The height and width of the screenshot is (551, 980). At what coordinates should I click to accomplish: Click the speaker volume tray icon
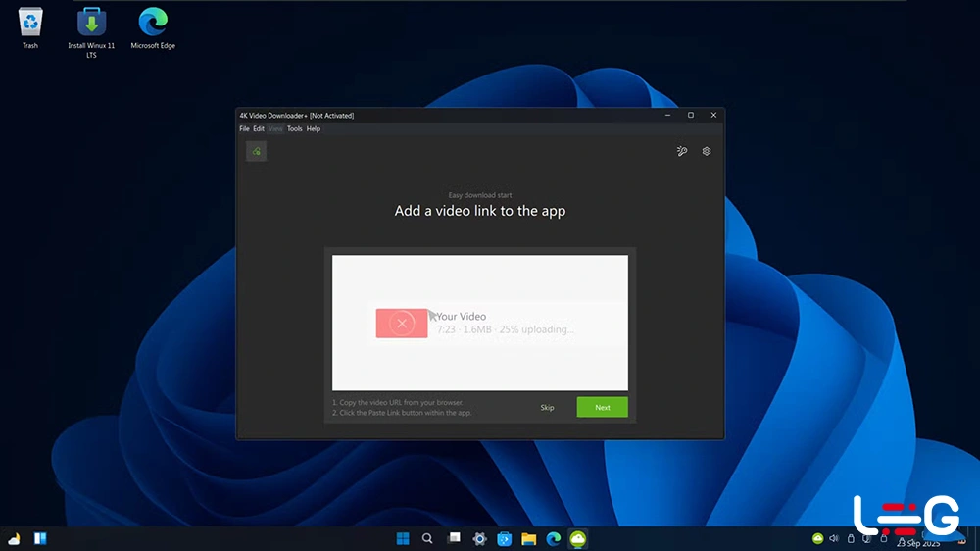pos(834,538)
